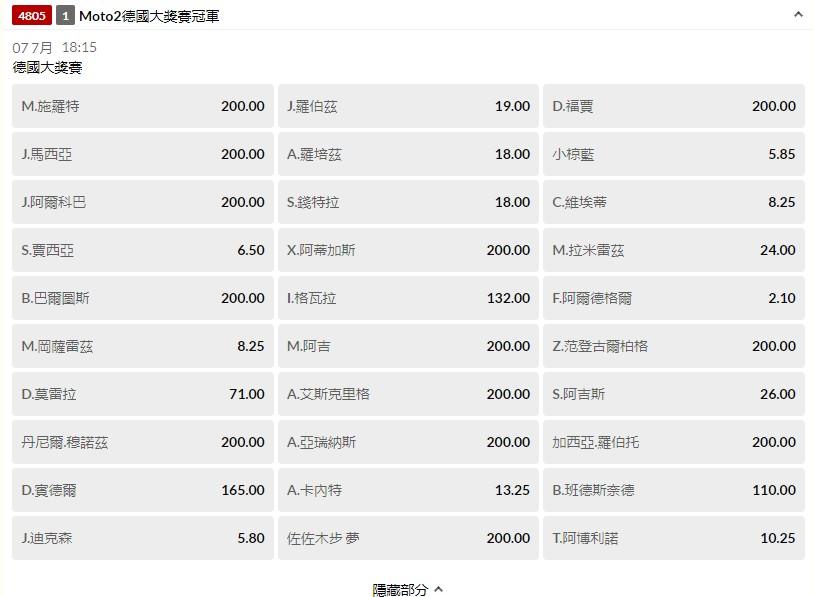814x597 pixels.
Task: Select B.班德斯奈德 at odds 110.00
Action: (x=674, y=490)
